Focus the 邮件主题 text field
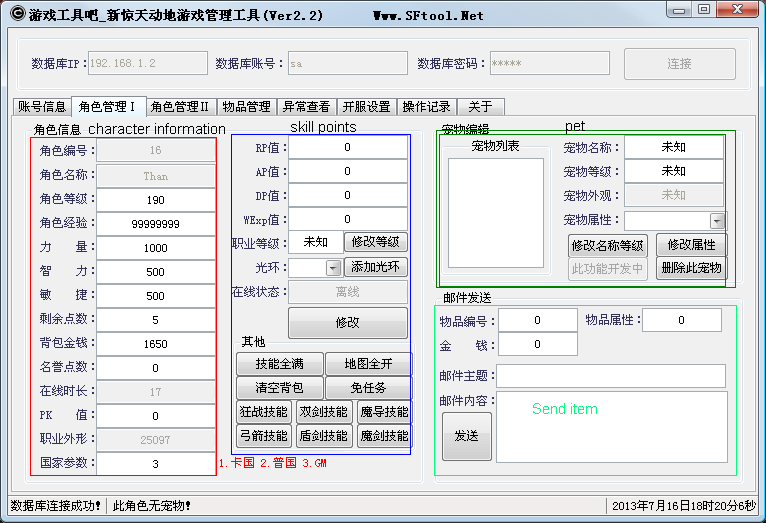 click(x=610, y=376)
